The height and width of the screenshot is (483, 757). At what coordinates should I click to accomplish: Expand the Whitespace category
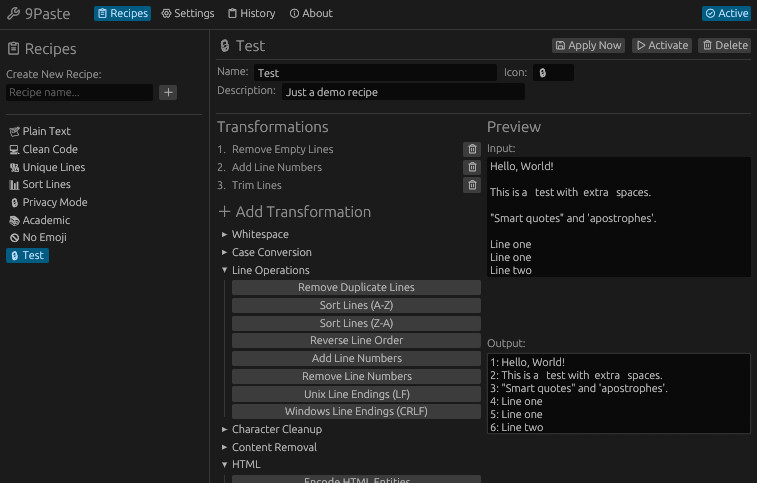(259, 234)
